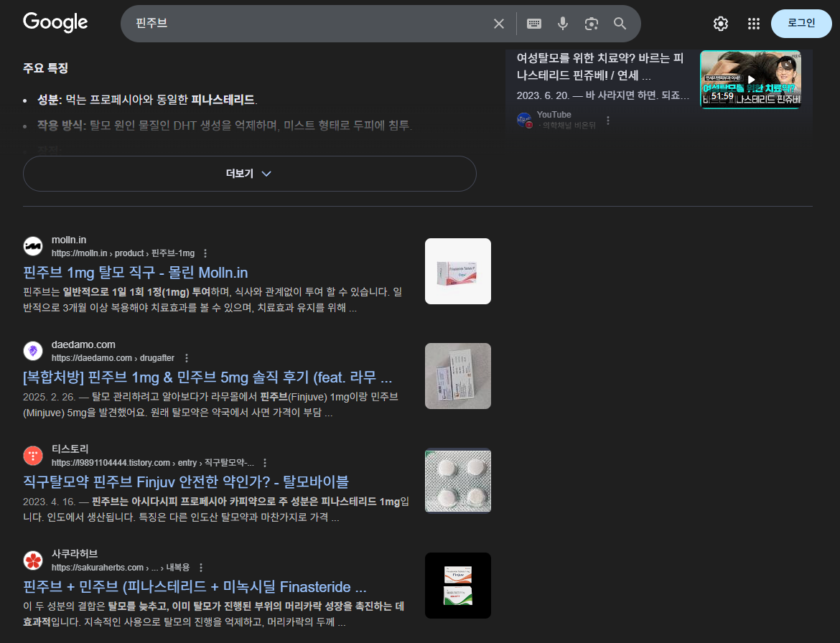The image size is (840, 643).
Task: Clear the search query with X
Action: tap(499, 24)
